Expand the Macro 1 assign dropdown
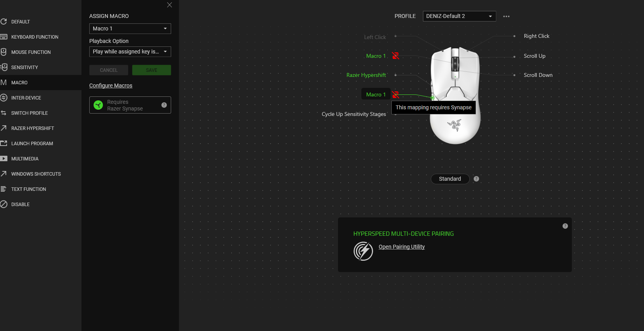Image resolution: width=644 pixels, height=331 pixels. coord(130,28)
